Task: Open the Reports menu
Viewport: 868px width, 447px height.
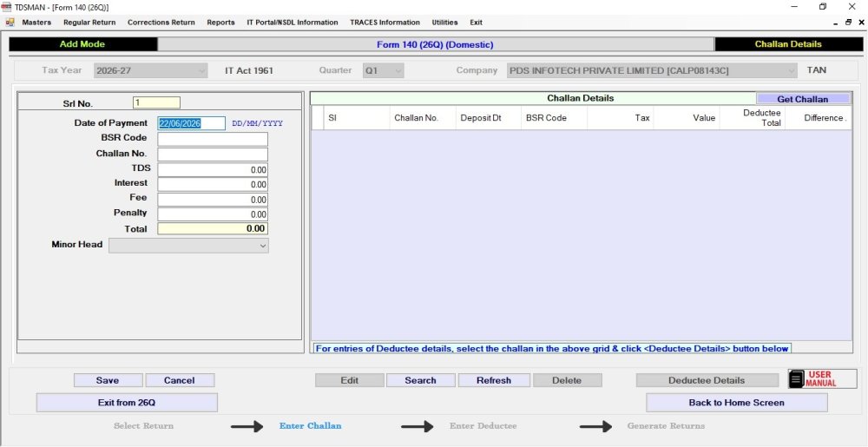Action: pyautogui.click(x=220, y=23)
